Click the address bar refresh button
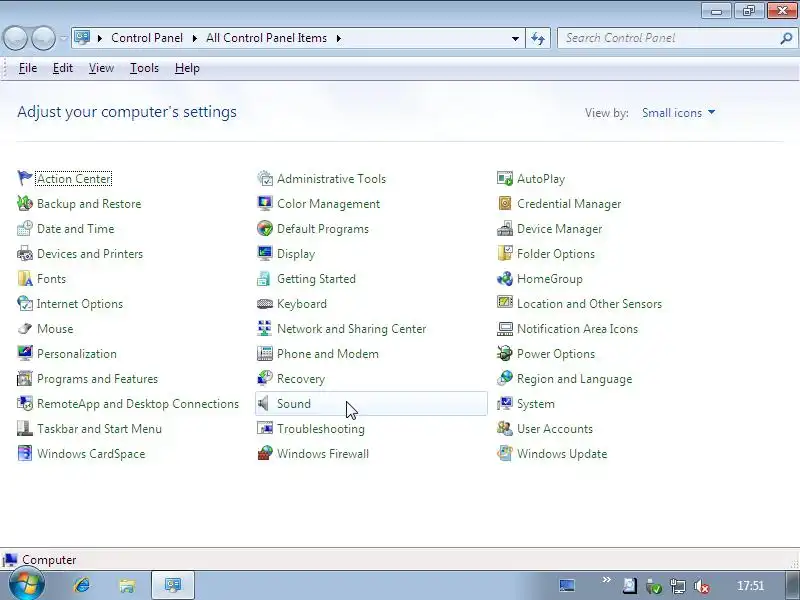Viewport: 800px width, 600px height. [x=538, y=38]
